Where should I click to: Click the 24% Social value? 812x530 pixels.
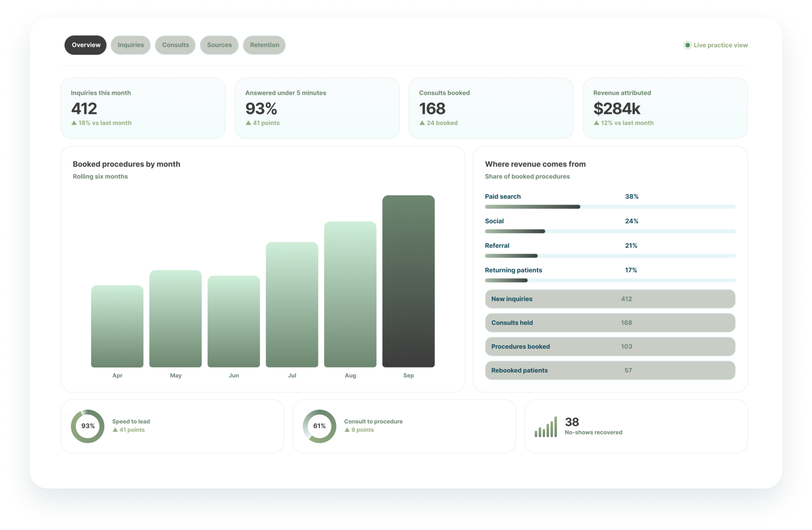click(x=632, y=221)
